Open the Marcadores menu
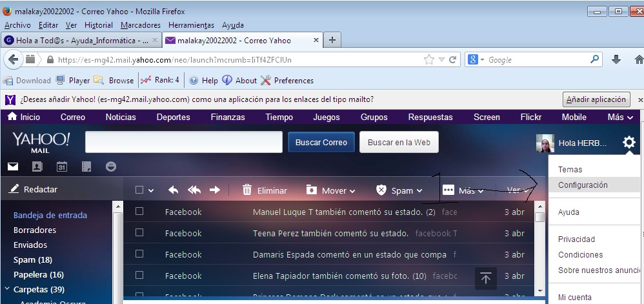This screenshot has width=644, height=304. tap(141, 25)
